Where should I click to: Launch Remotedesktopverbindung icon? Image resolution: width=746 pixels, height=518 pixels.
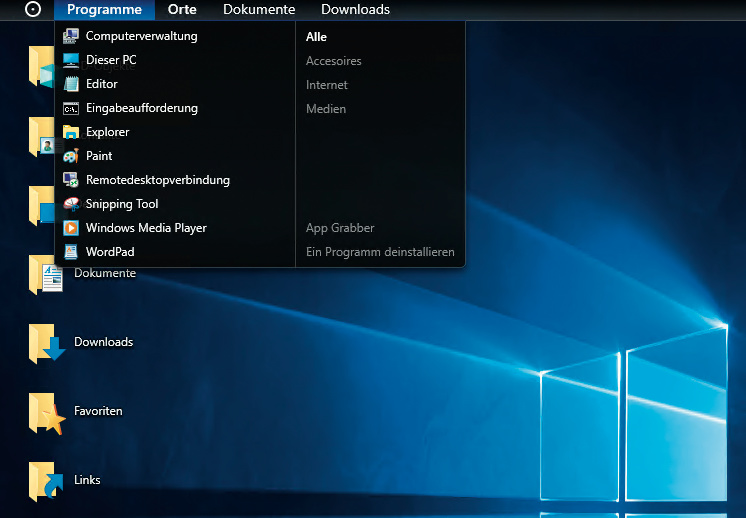(x=70, y=180)
